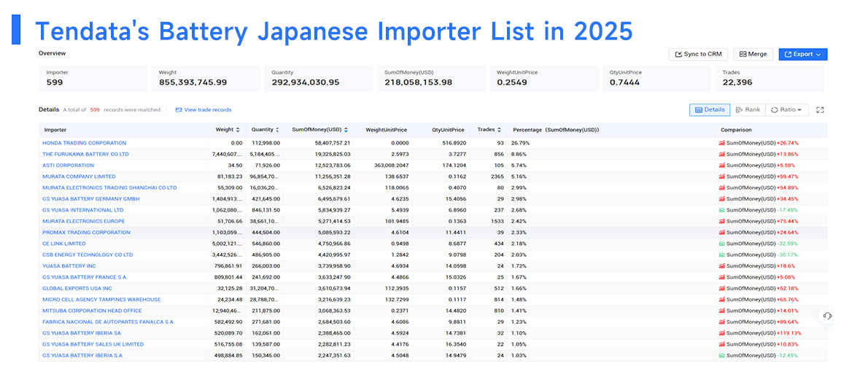Open MICRO CELL AGENCY TAMPINES WAREHOUSE link
Screen dimensions: 868x372
[102, 300]
